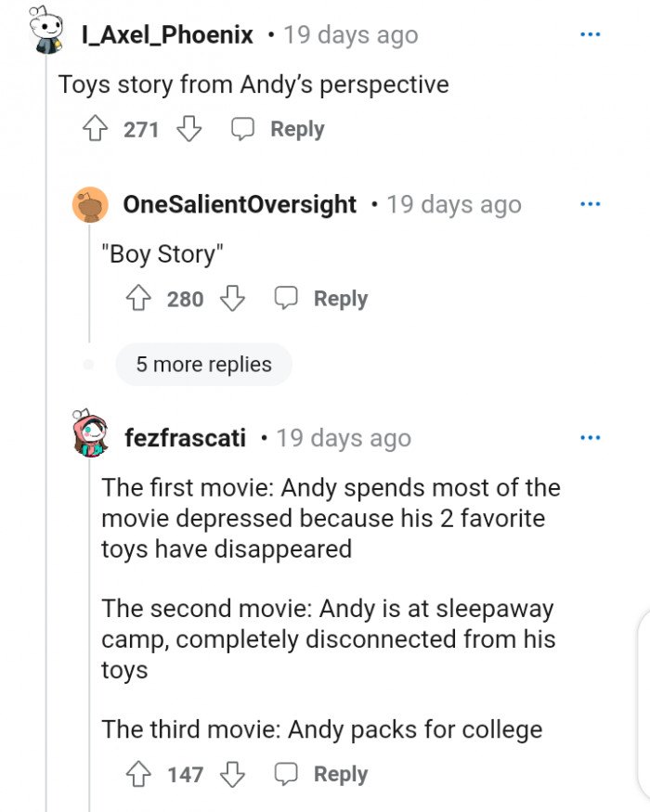Open OneSalientOversight's user profile link
This screenshot has height=812, width=650.
240,204
